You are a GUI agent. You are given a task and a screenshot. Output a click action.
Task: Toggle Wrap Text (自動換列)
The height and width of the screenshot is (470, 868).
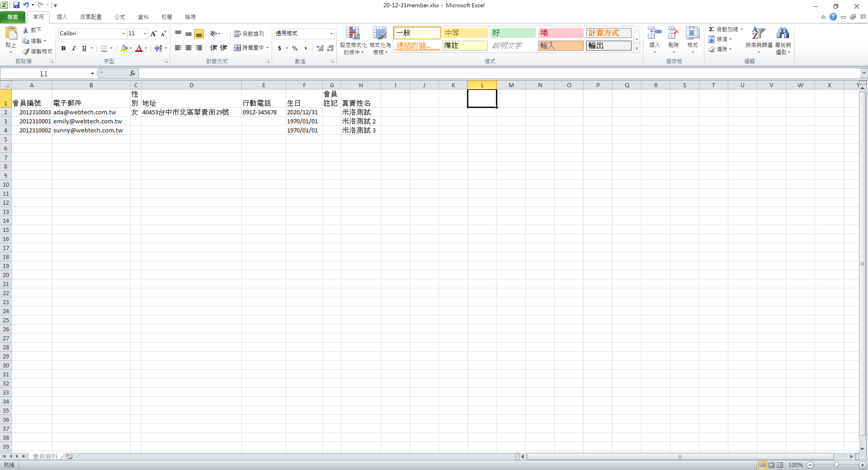(249, 34)
